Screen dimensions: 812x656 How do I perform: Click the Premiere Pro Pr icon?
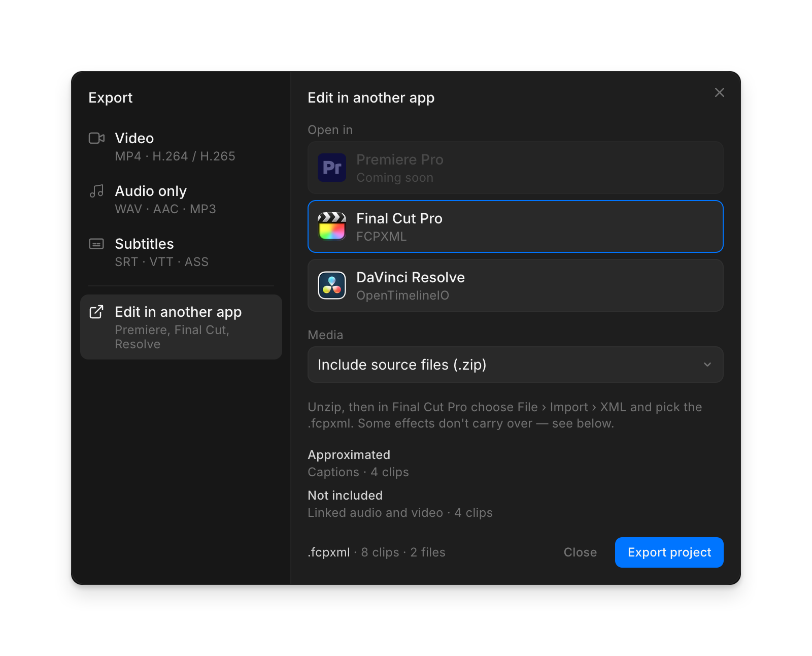(x=332, y=168)
